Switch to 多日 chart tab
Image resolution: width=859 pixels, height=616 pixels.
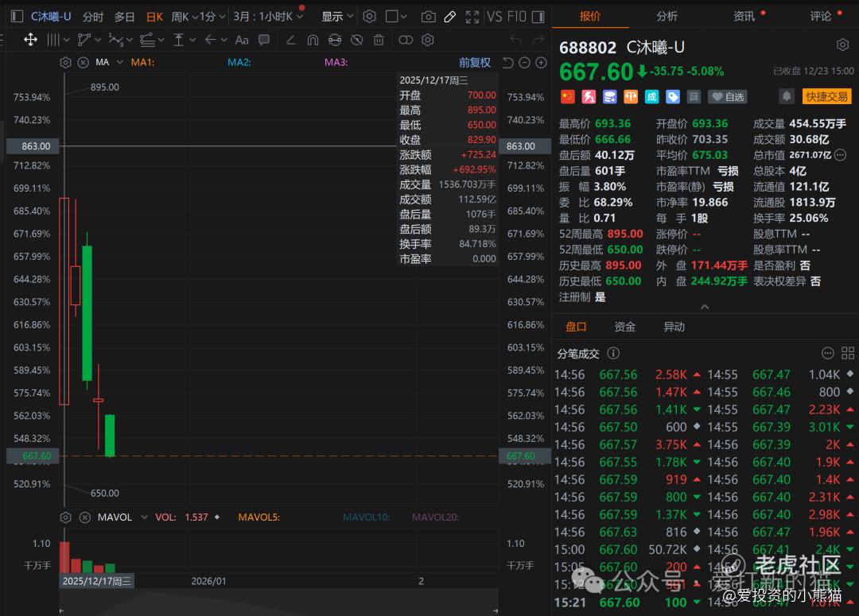click(x=124, y=17)
